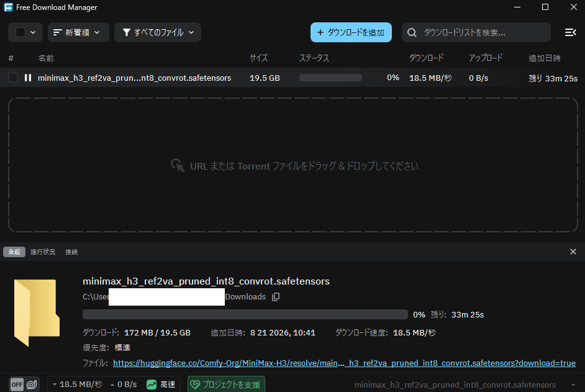Image resolution: width=585 pixels, height=392 pixels.
Task: Click the C:\User Downloads path text
Action: point(175,297)
